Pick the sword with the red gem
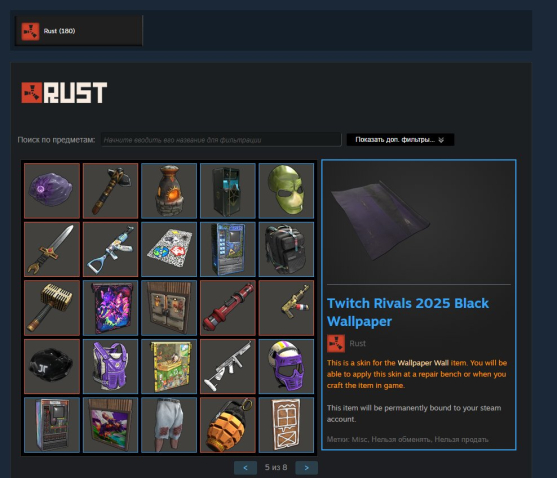This screenshot has height=478, width=557. click(x=52, y=249)
